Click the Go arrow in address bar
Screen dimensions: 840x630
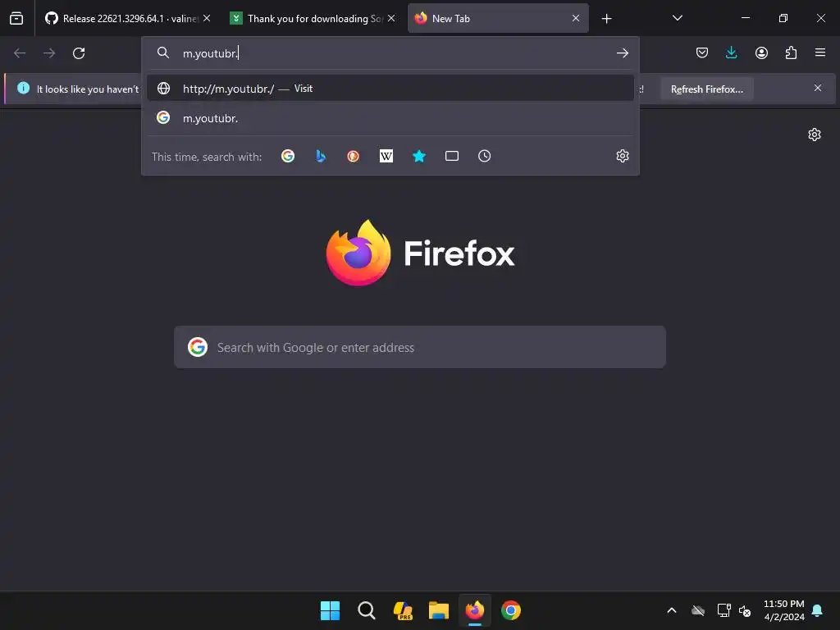[622, 53]
